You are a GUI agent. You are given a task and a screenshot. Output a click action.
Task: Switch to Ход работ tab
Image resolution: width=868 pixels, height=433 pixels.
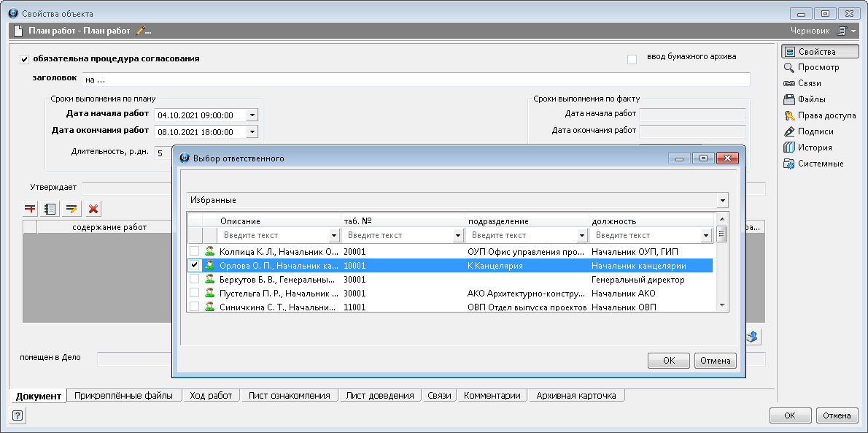(210, 396)
